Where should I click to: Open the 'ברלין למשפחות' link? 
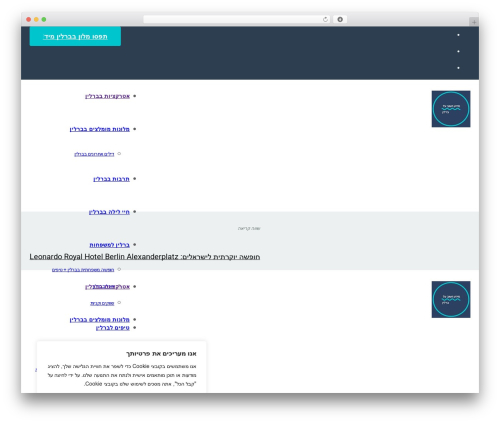[109, 245]
